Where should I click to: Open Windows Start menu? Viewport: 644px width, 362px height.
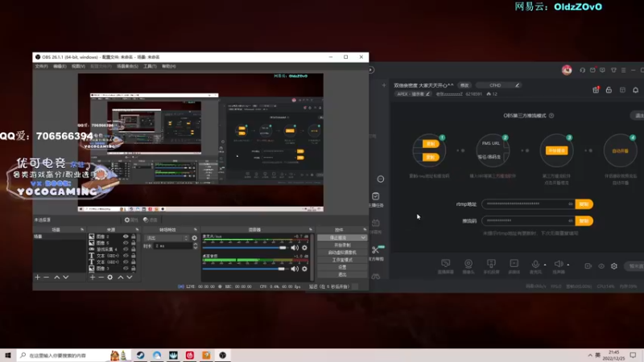pyautogui.click(x=7, y=356)
